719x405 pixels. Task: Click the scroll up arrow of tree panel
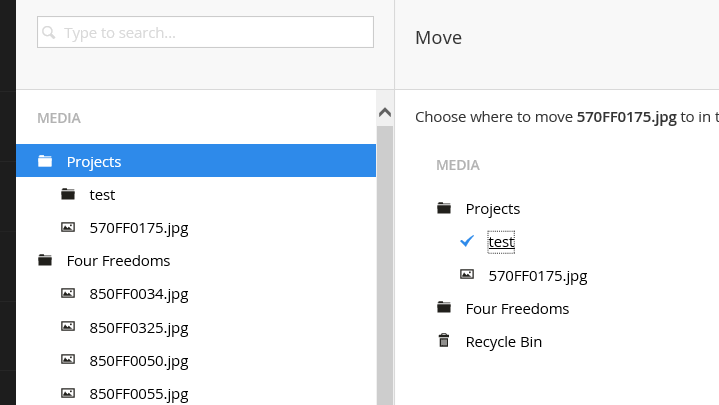tap(385, 112)
